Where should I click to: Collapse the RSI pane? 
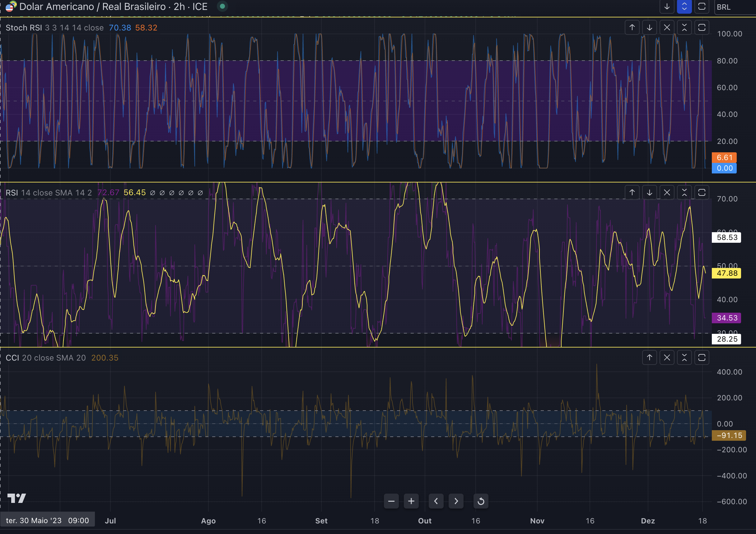(684, 192)
